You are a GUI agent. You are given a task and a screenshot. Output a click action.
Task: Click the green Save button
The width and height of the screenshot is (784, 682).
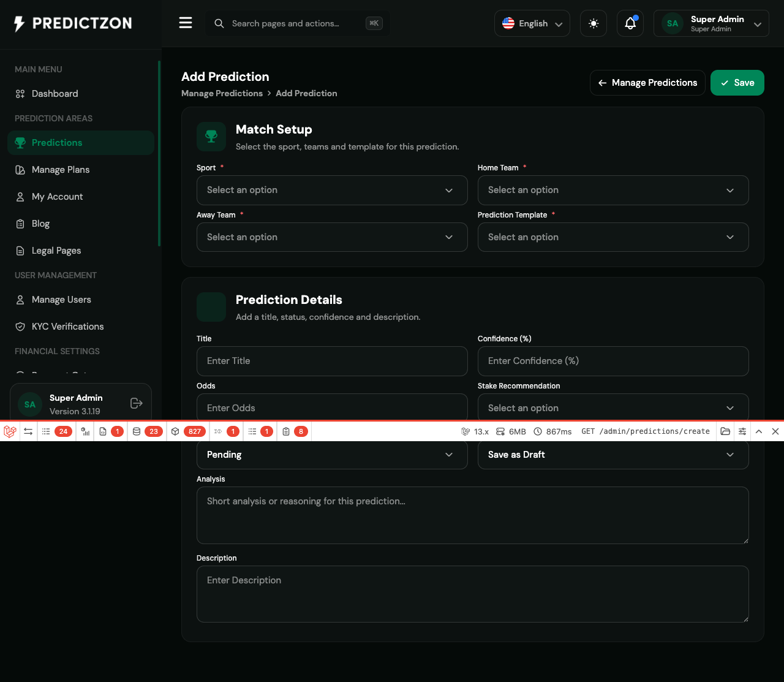pyautogui.click(x=737, y=83)
